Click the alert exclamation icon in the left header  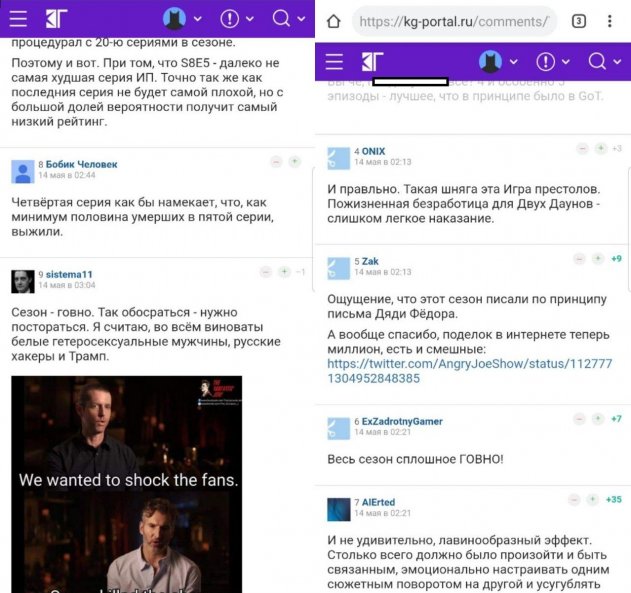230,19
